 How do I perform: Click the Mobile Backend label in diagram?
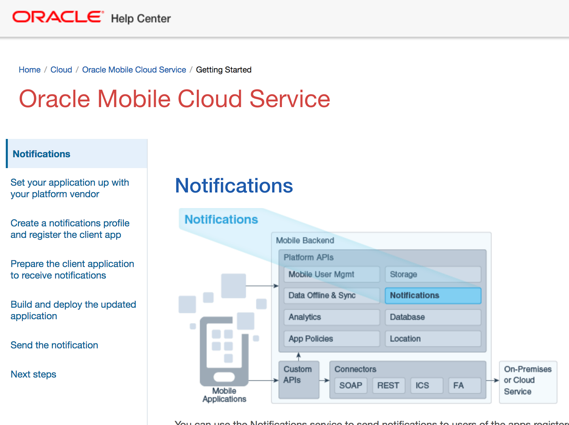click(305, 240)
